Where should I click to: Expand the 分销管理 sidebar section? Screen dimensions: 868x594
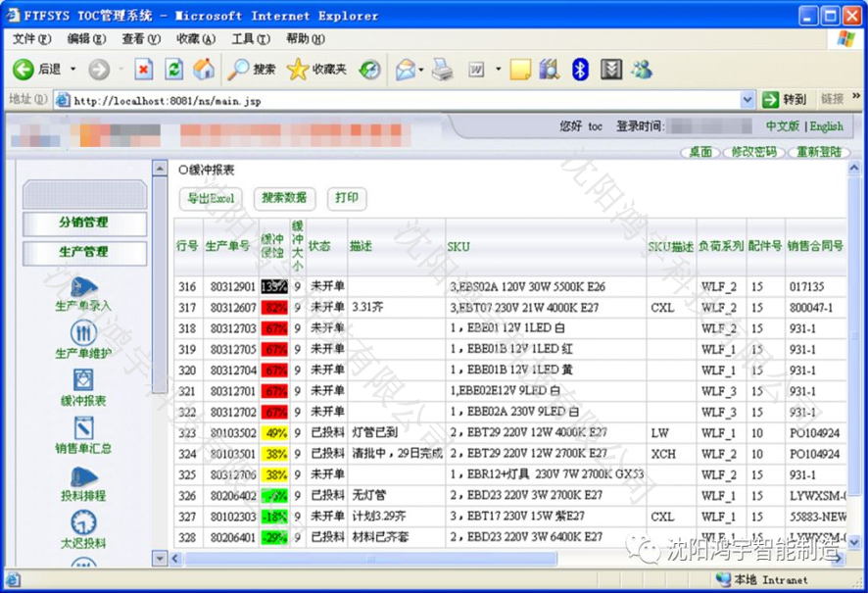click(84, 223)
